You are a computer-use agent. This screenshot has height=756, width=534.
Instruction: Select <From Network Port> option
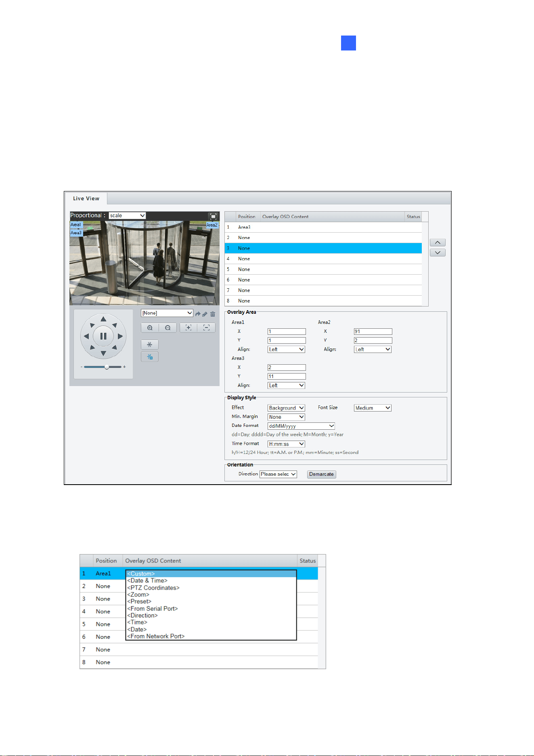pyautogui.click(x=211, y=636)
